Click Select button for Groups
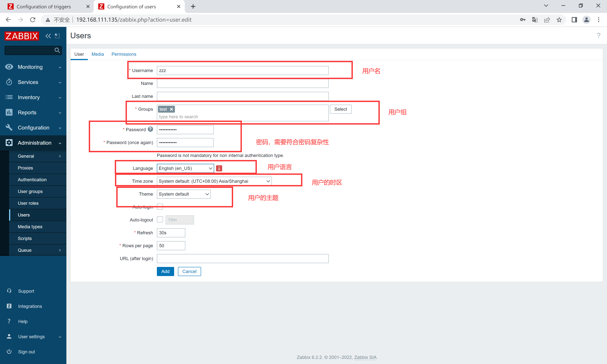 click(340, 109)
